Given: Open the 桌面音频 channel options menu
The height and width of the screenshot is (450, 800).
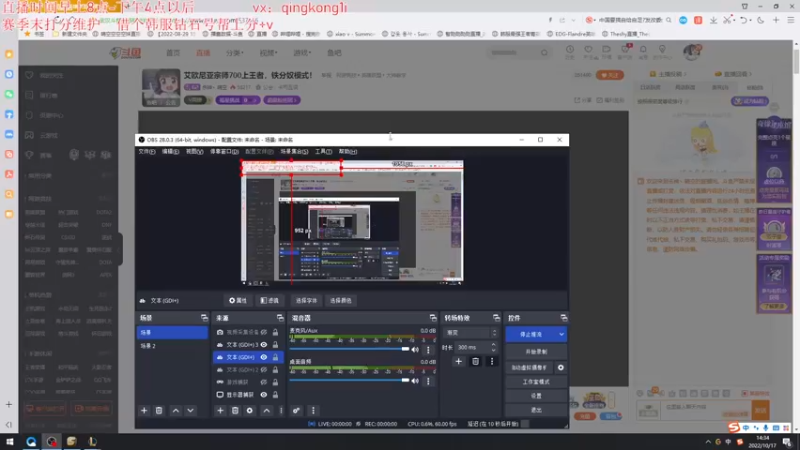Looking at the screenshot, I should click(x=428, y=381).
